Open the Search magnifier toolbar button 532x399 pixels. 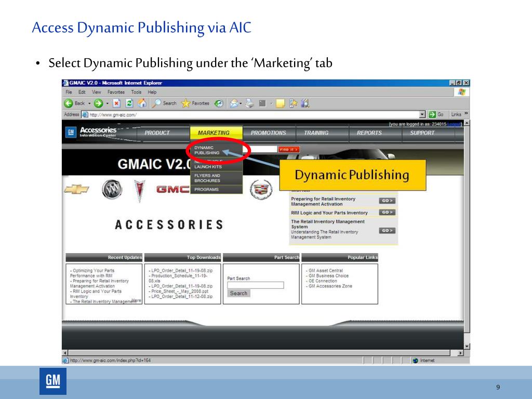pyautogui.click(x=164, y=103)
